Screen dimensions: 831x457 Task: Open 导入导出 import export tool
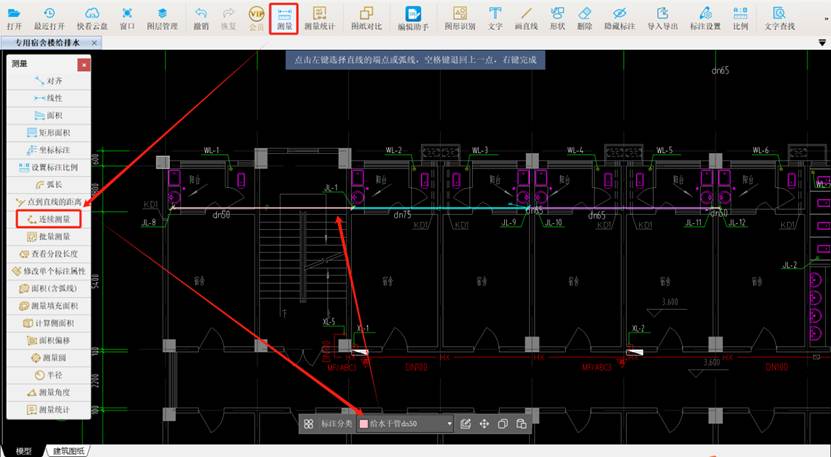click(662, 18)
